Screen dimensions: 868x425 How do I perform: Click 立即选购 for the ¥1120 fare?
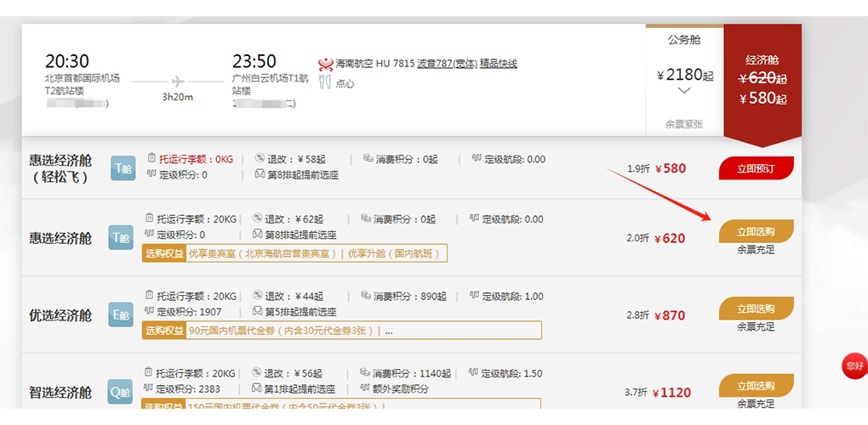coord(757,385)
